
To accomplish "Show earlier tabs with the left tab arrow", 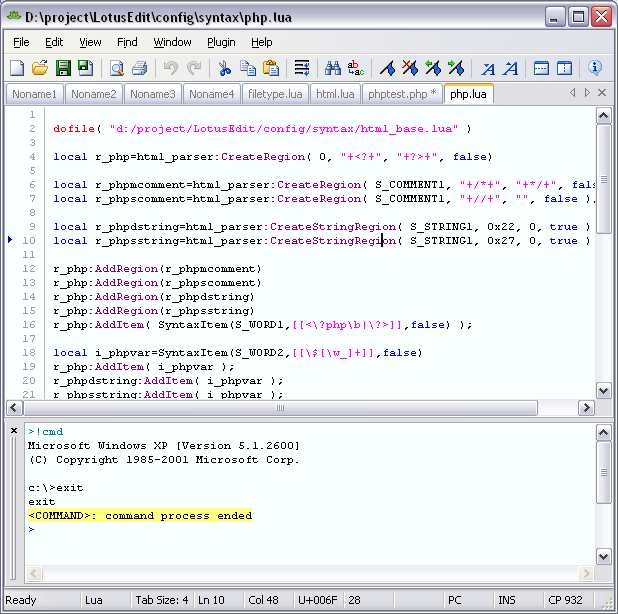I will (x=573, y=93).
